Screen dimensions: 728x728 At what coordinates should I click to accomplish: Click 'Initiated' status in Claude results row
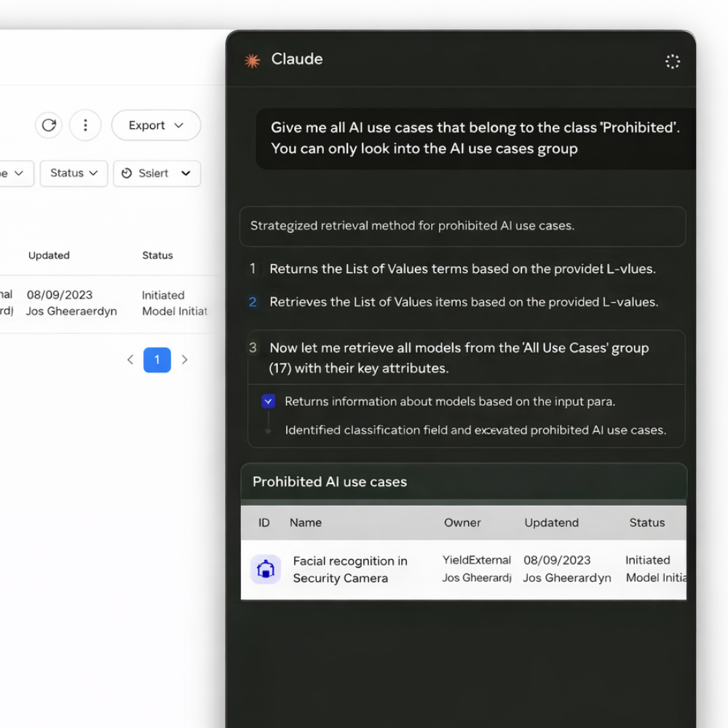tap(647, 560)
